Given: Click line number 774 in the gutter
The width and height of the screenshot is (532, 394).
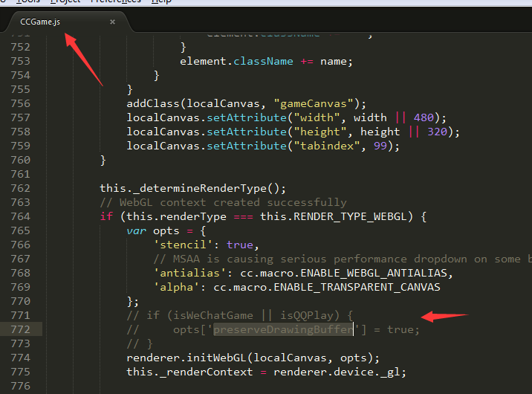Looking at the screenshot, I should pyautogui.click(x=20, y=358).
